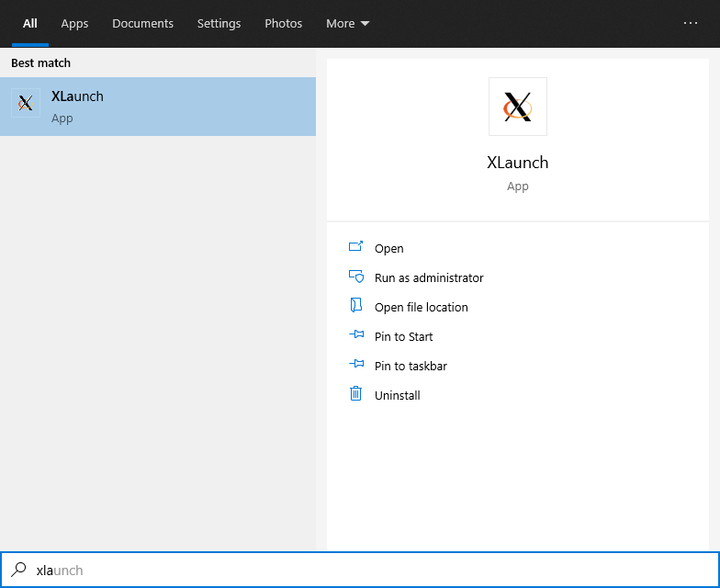Screen dimensions: 720x588
Task: Open the Documents search tab
Action: pos(143,24)
